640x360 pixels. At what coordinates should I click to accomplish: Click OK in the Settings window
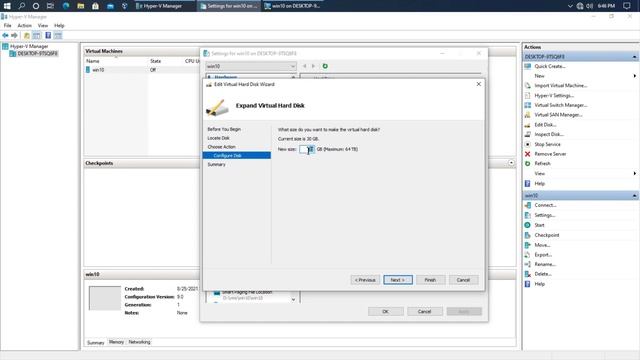click(385, 311)
